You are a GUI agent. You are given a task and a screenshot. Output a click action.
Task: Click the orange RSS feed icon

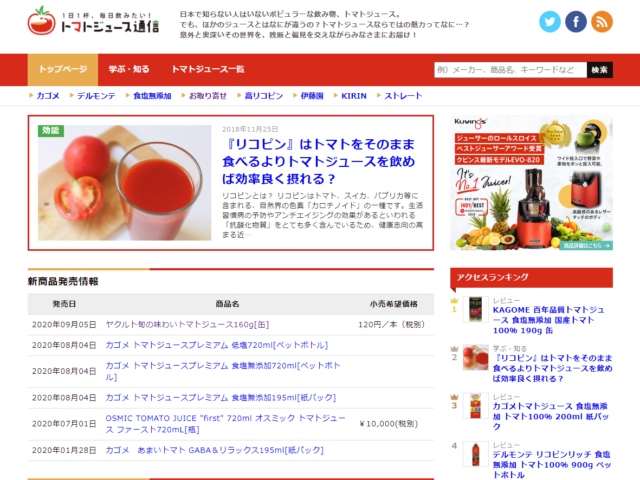(x=602, y=21)
